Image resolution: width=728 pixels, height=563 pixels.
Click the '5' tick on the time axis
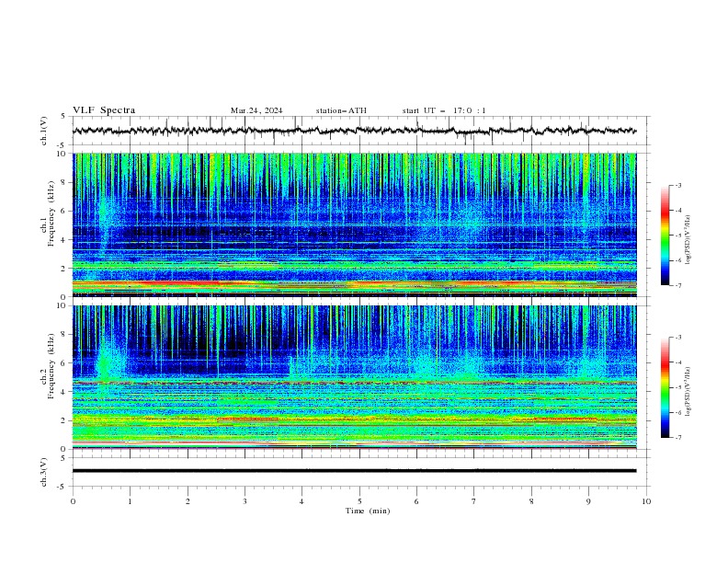[x=359, y=501]
